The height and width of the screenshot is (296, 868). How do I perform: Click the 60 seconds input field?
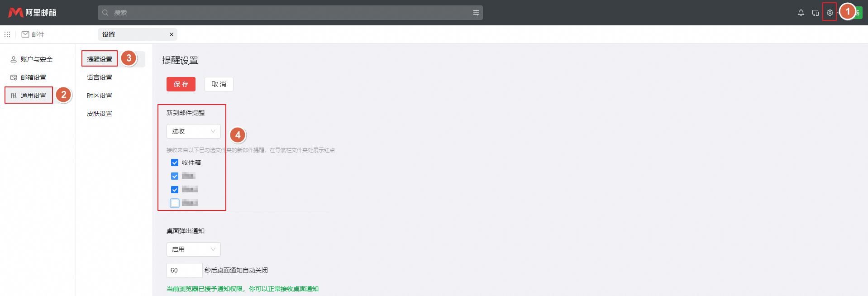184,270
